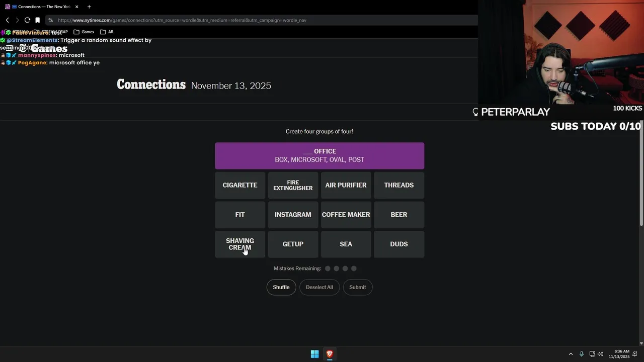
Task: Choose the THREADS tile
Action: pyautogui.click(x=399, y=185)
